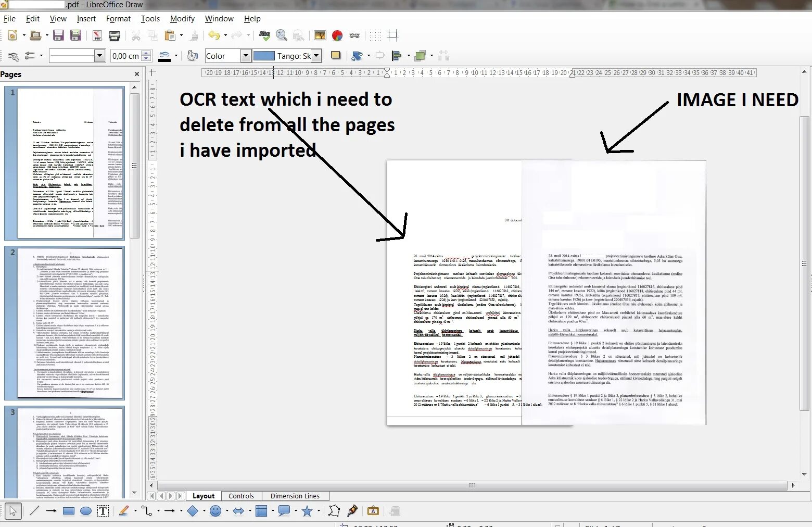Select the Text tool
The image size is (812, 527).
[103, 511]
